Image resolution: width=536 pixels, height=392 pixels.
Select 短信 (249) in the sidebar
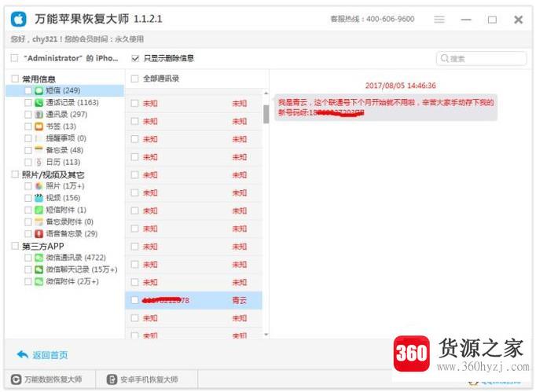point(65,90)
